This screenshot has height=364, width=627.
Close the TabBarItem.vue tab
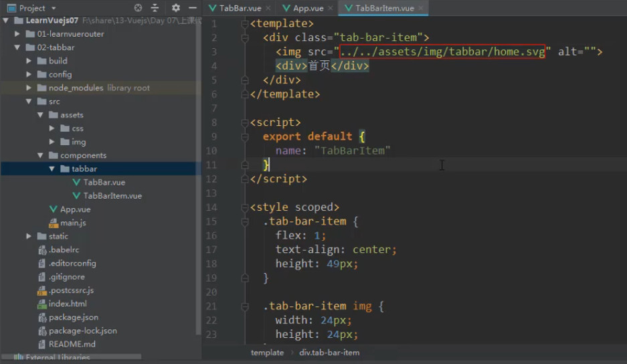coord(421,8)
